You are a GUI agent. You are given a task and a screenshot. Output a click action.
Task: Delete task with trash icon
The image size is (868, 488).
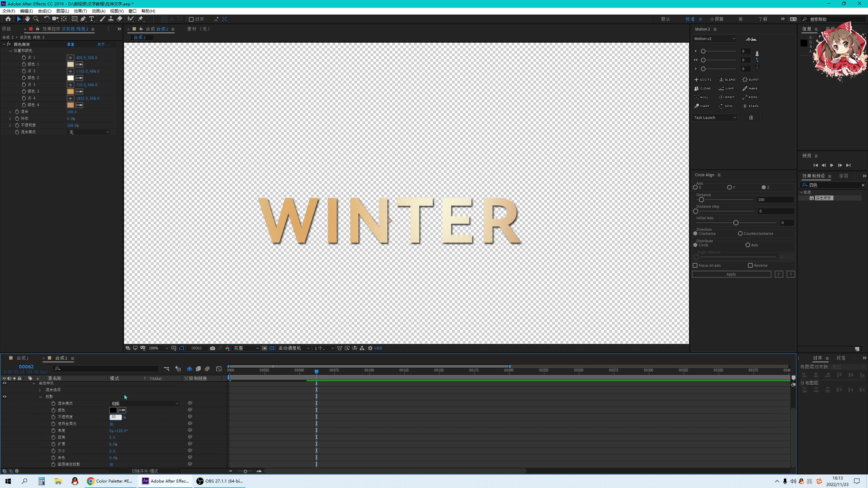[751, 118]
